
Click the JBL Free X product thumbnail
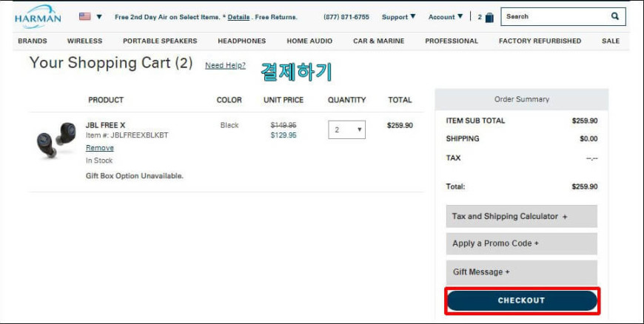56,140
